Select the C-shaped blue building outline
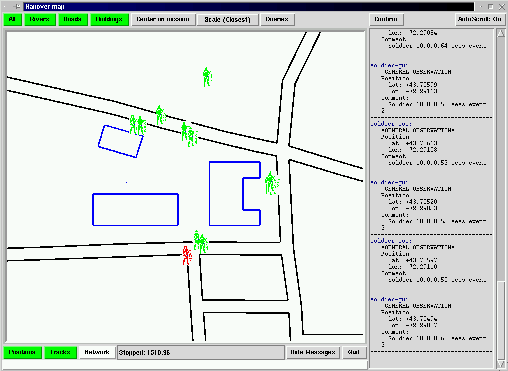 coord(235,193)
